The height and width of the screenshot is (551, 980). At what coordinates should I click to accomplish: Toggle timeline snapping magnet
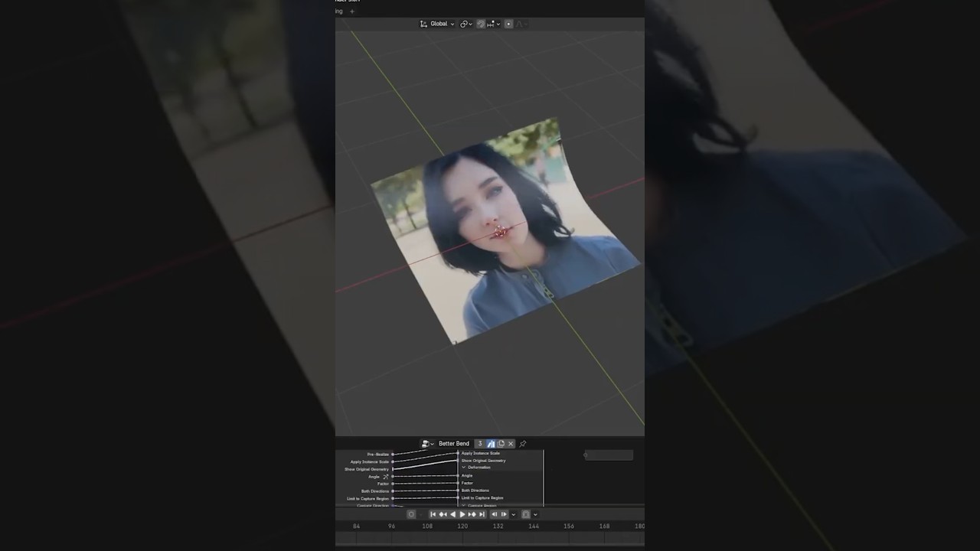[x=526, y=514]
